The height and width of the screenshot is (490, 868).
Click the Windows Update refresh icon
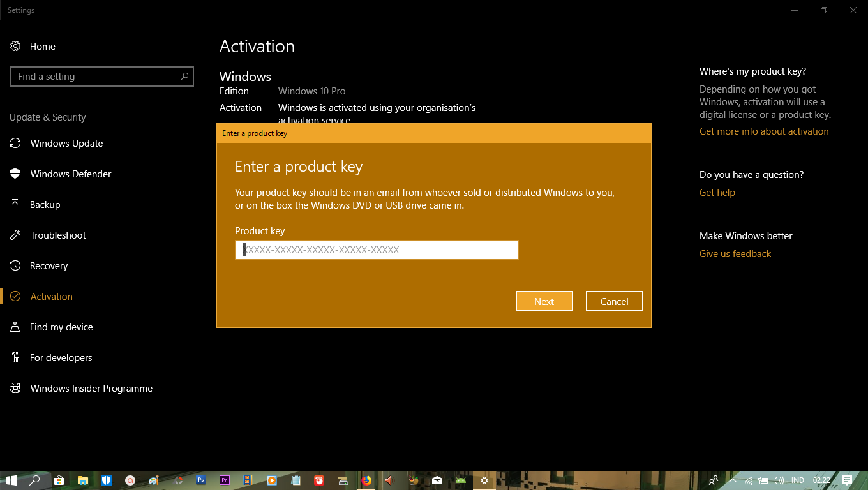point(15,144)
